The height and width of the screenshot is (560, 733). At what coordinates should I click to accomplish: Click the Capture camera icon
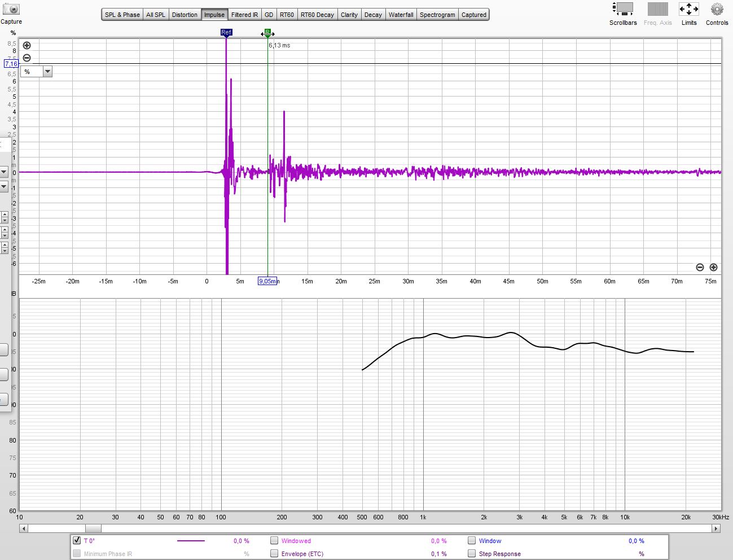(11, 10)
